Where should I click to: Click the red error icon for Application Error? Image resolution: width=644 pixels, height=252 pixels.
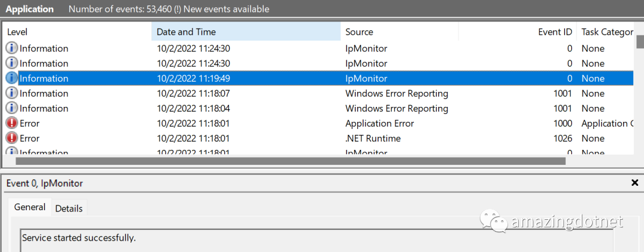point(11,123)
